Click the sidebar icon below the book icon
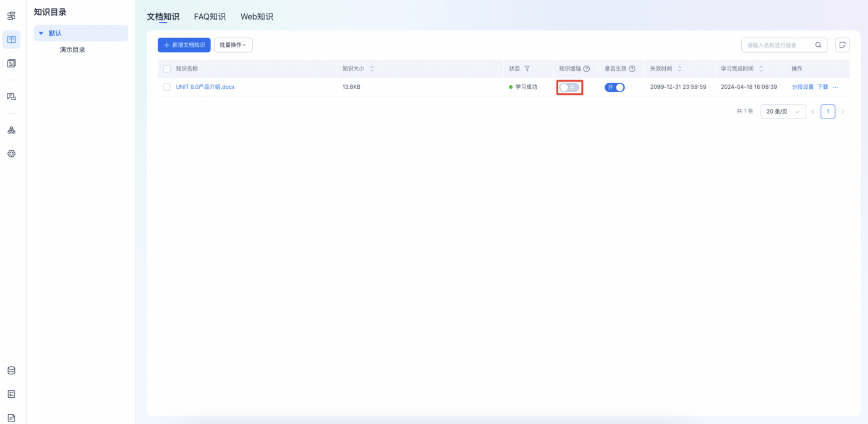 (11, 63)
